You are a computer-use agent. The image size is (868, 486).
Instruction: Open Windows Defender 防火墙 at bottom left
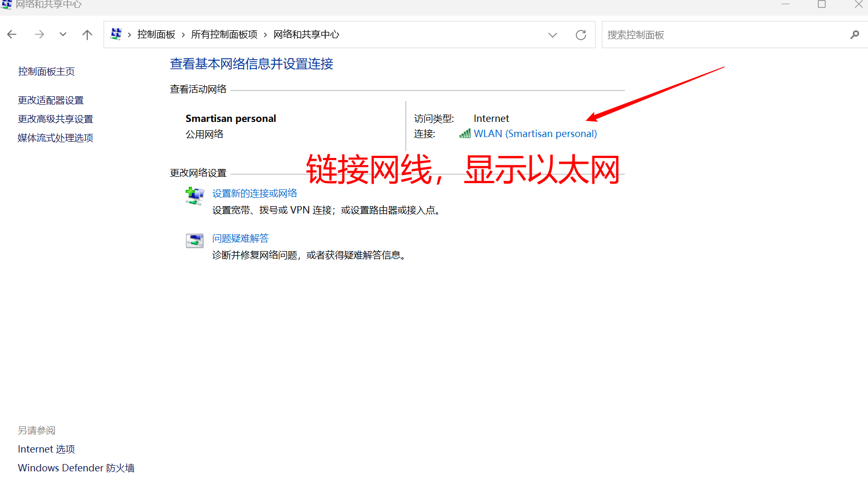pyautogui.click(x=76, y=467)
